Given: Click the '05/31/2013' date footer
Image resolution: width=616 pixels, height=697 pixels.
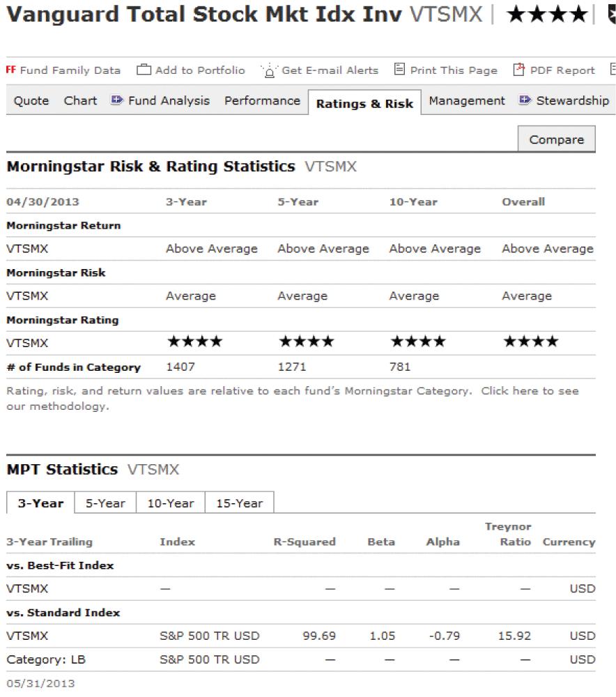Looking at the screenshot, I should point(40,683).
